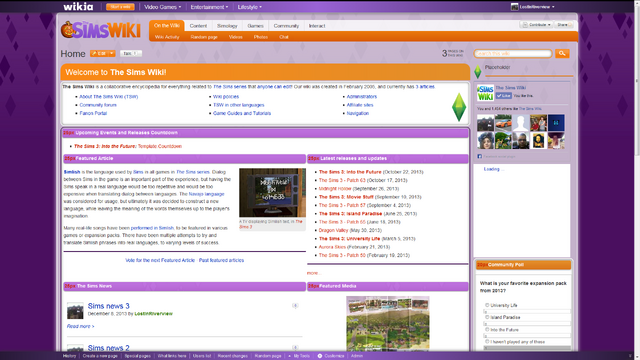Click the blank silhouette fan avatar

[x=520, y=123]
